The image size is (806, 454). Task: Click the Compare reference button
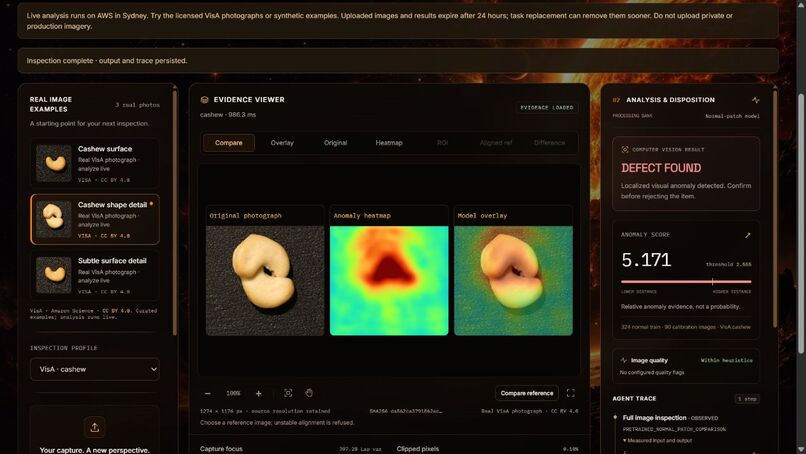pyautogui.click(x=527, y=393)
